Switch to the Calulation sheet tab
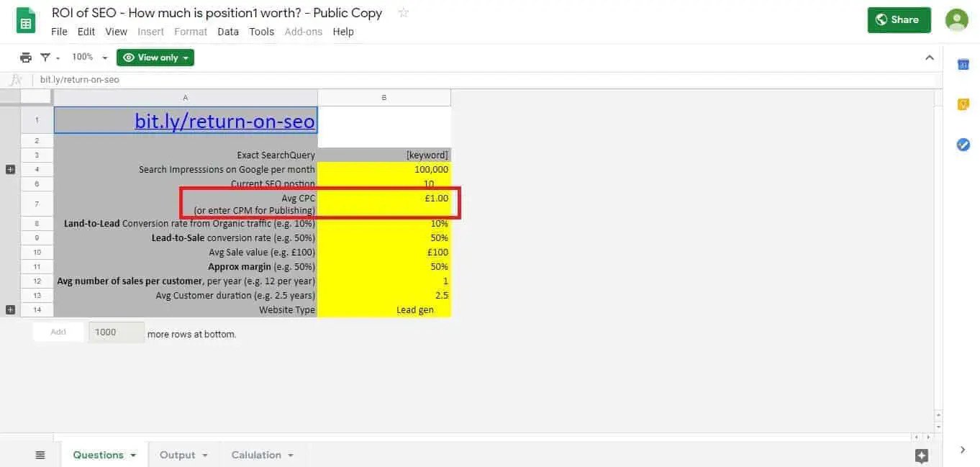Screen dimensions: 980x467 click(256, 455)
